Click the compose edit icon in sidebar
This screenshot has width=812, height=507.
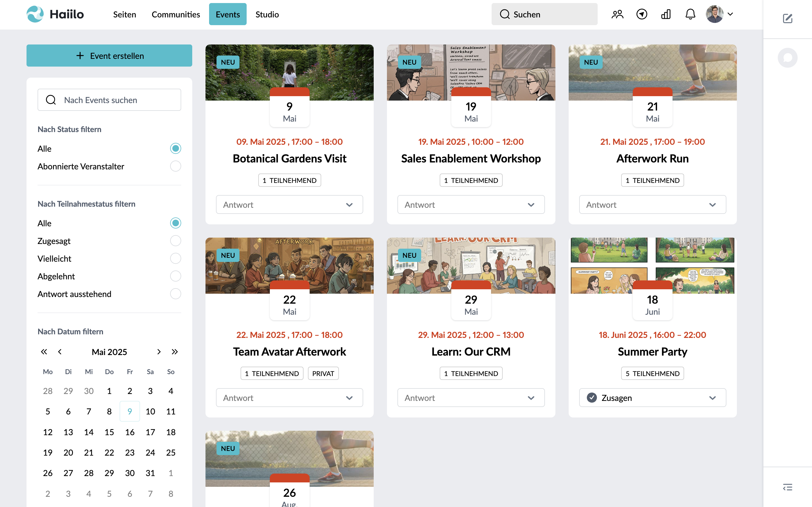coord(787,19)
